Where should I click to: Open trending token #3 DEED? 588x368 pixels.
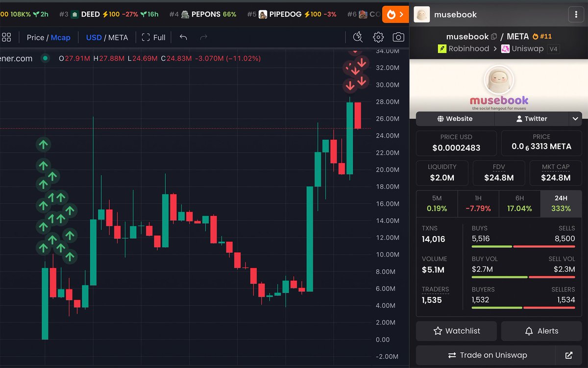click(109, 14)
